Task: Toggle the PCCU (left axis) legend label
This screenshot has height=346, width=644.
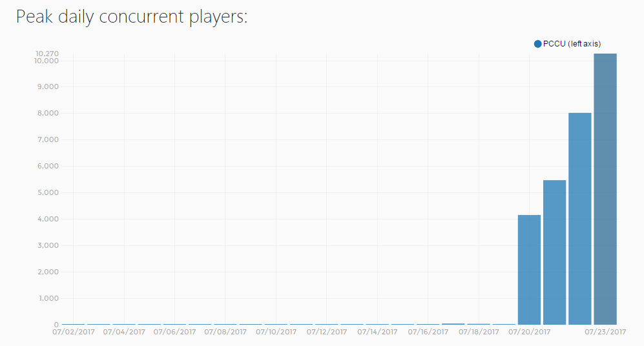Action: pos(572,44)
